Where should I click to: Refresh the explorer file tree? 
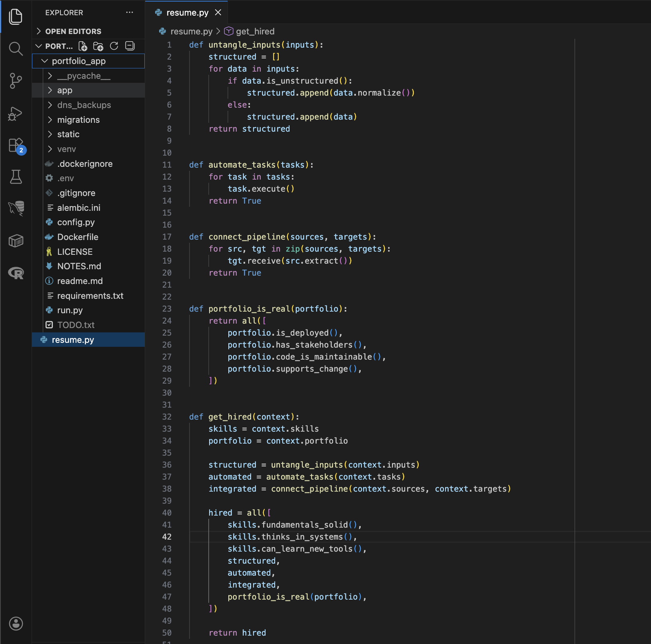(x=114, y=46)
